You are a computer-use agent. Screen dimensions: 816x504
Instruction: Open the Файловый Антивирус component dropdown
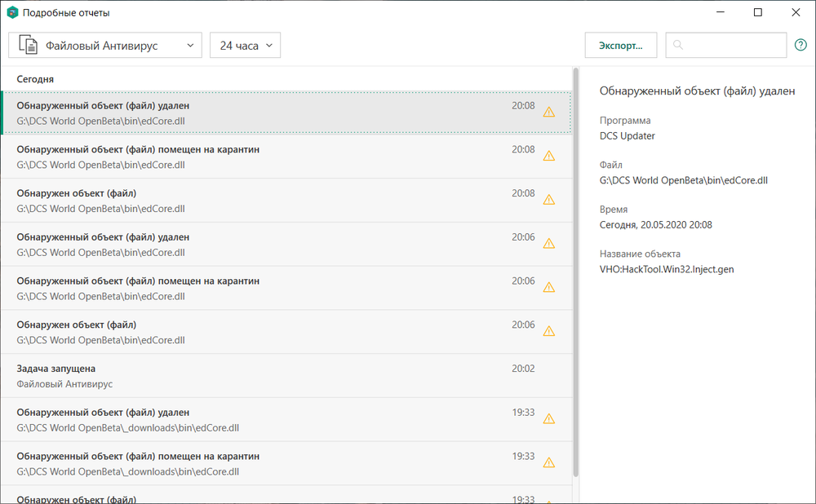coord(105,46)
